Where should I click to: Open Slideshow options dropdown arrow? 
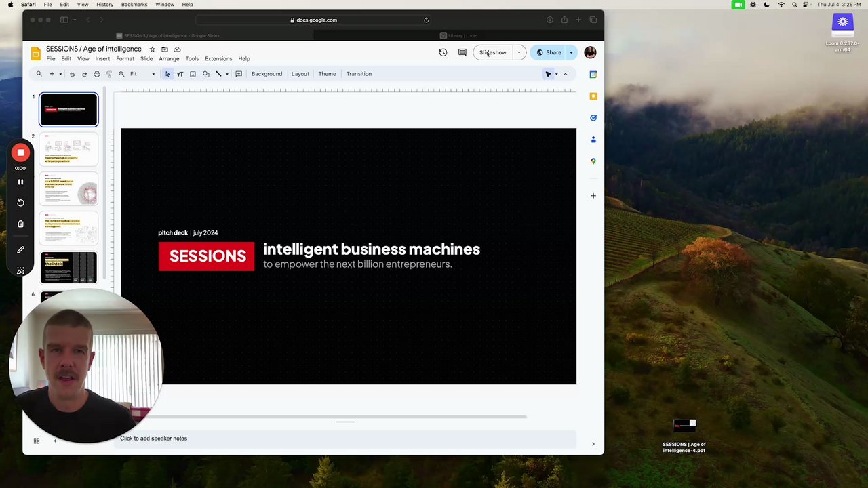click(519, 52)
